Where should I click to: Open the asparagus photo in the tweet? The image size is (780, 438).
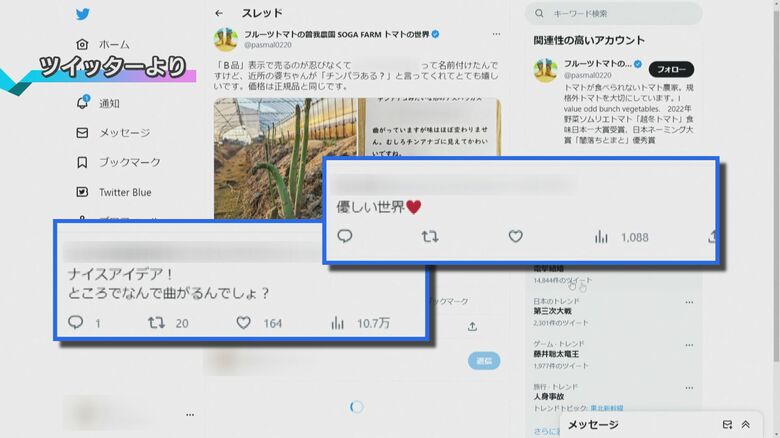coord(285,158)
